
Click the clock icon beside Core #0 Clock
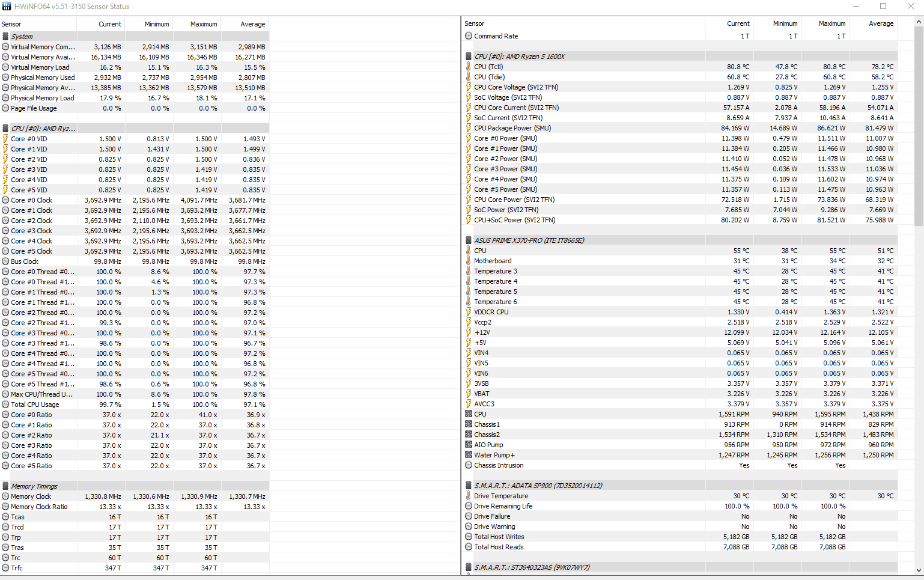[5, 200]
